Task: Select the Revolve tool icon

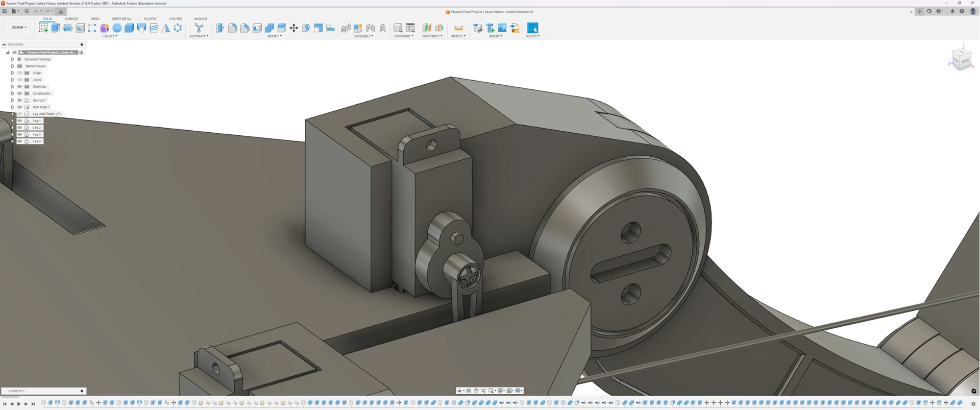Action: [x=68, y=28]
